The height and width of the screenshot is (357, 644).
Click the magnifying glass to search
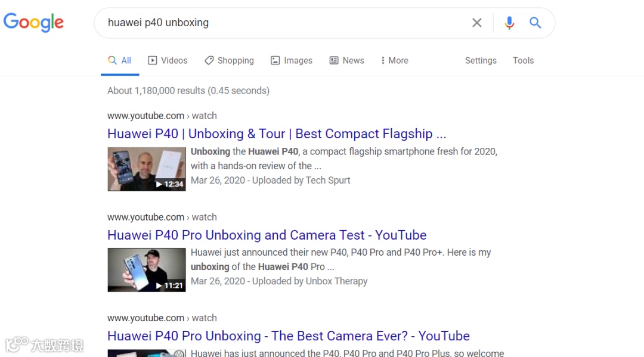click(535, 22)
